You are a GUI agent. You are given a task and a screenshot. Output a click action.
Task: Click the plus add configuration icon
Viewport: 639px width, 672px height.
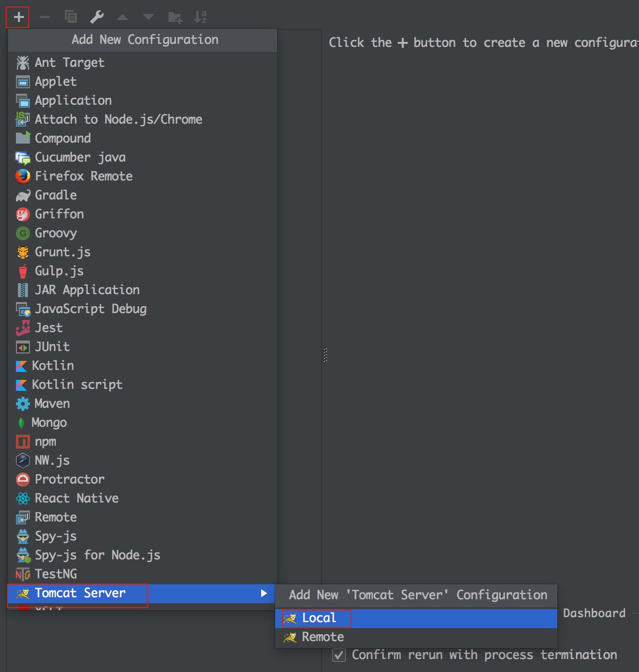18,17
